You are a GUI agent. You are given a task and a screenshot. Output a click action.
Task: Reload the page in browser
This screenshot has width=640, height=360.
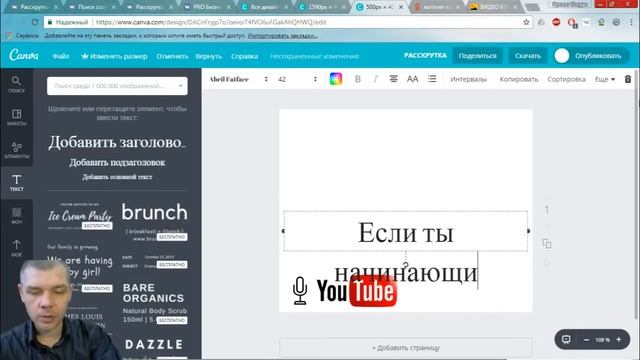[35, 22]
